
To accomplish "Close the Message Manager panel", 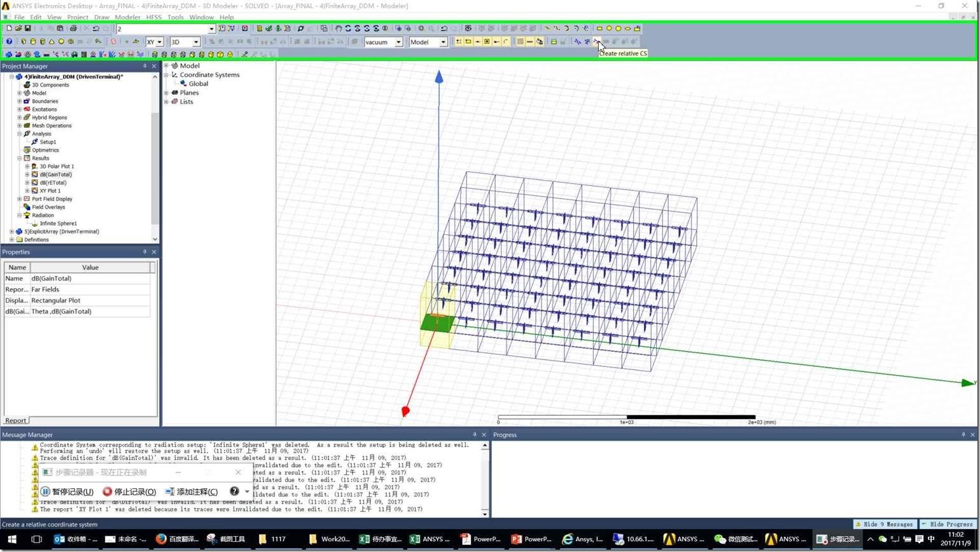I will pyautogui.click(x=484, y=435).
